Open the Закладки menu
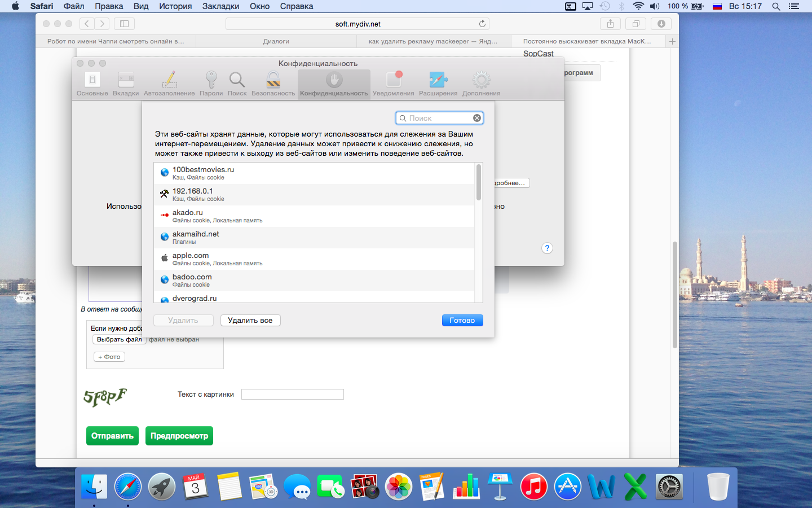This screenshot has height=508, width=812. coord(221,6)
